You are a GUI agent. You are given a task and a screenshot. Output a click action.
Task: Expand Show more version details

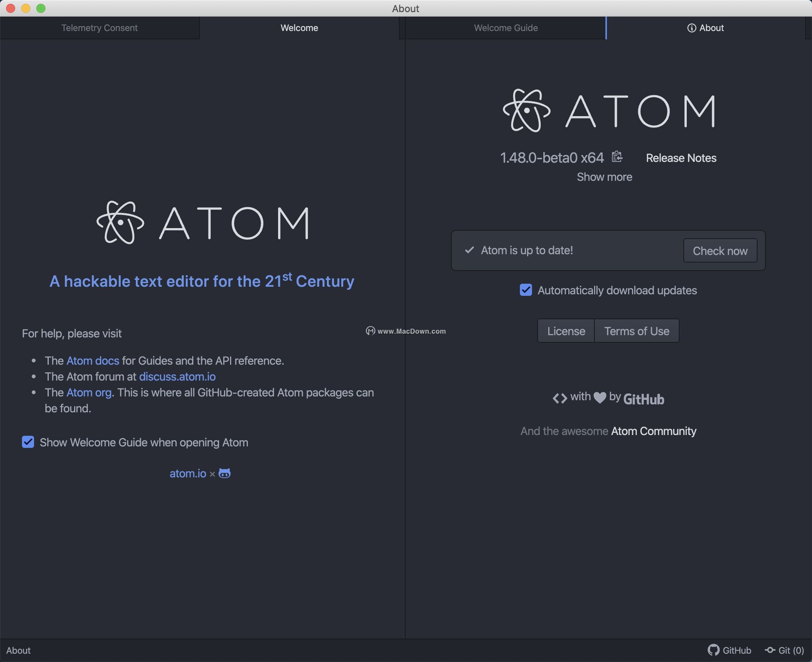point(604,177)
